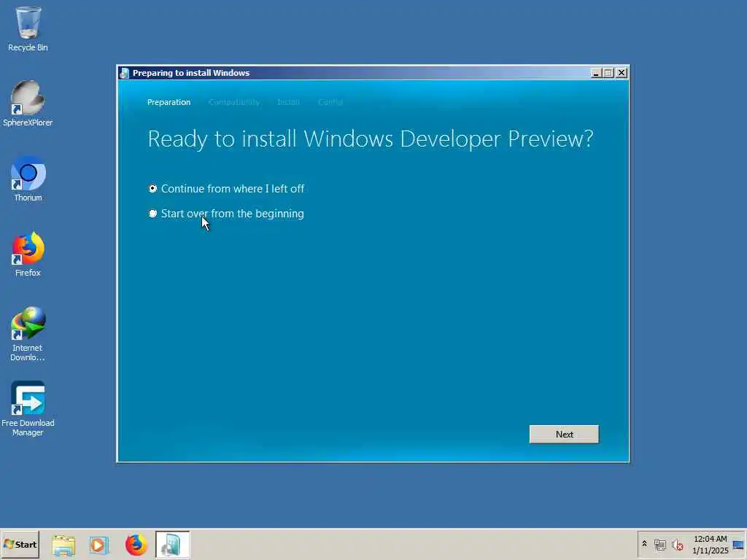Viewport: 747px width, 560px height.
Task: Click the Config step tab
Action: click(330, 102)
